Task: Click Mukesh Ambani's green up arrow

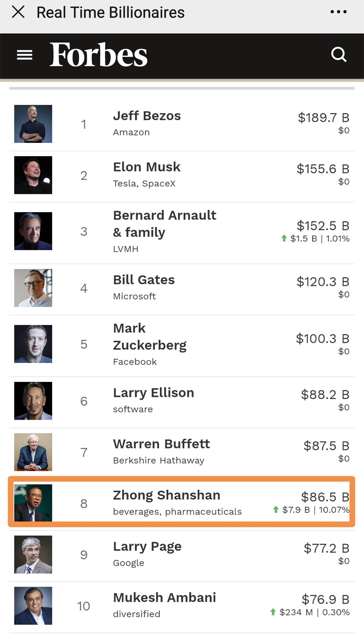Action: (273, 612)
